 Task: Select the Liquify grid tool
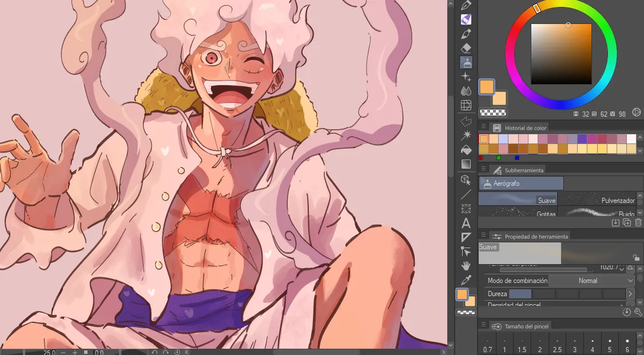coord(466,105)
